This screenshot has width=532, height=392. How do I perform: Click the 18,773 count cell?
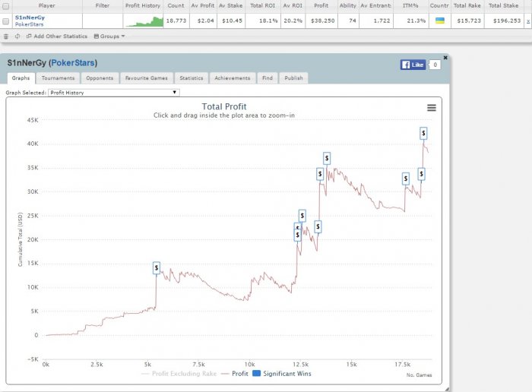click(176, 21)
